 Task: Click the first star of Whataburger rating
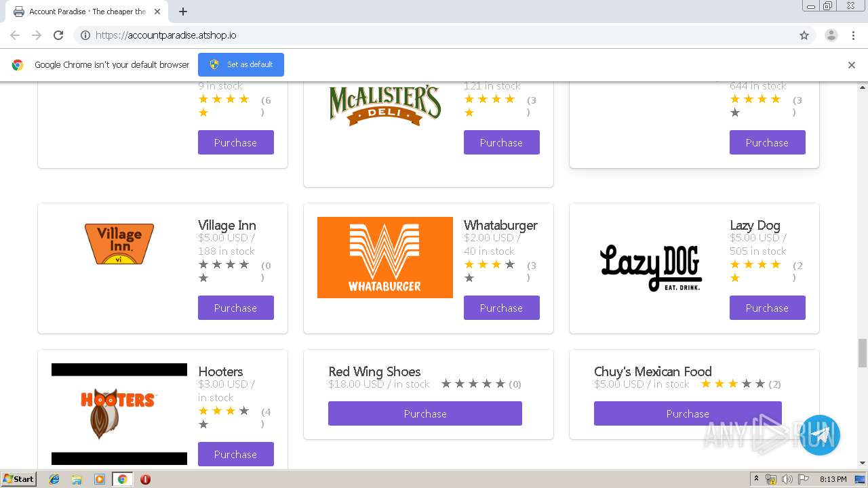(469, 264)
